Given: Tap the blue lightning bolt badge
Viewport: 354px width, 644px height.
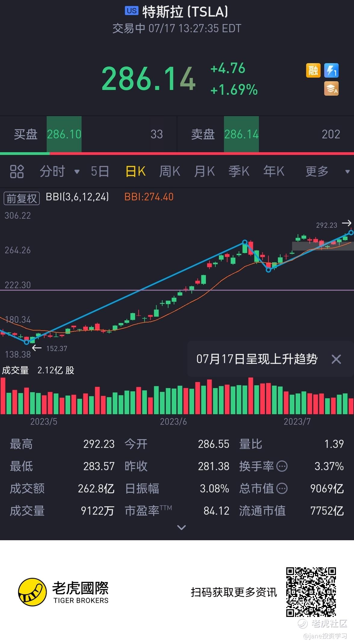Looking at the screenshot, I should click(331, 70).
